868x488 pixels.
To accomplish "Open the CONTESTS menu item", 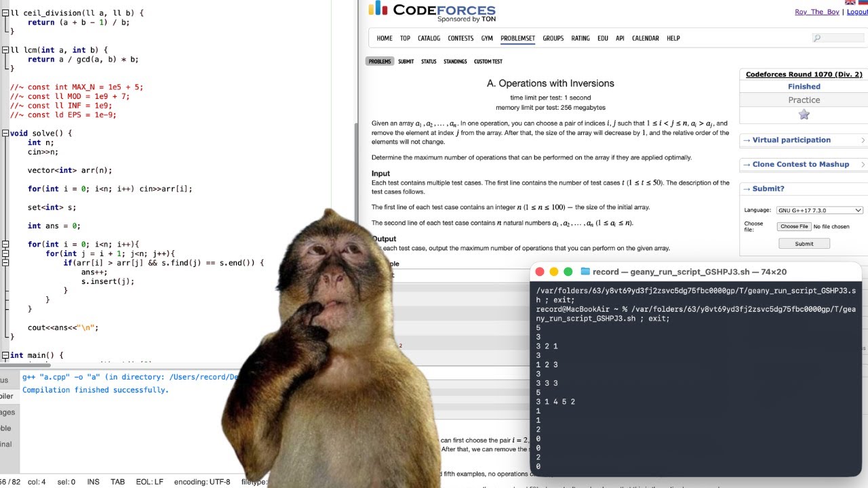I will (x=460, y=39).
